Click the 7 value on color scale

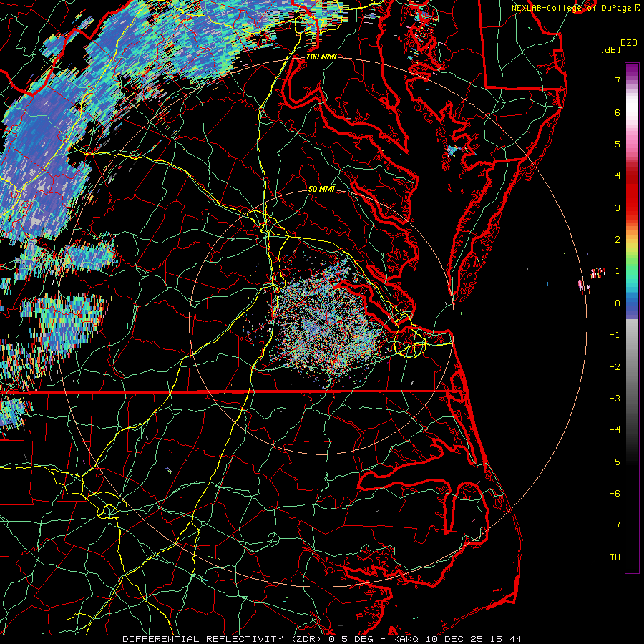[x=618, y=80]
